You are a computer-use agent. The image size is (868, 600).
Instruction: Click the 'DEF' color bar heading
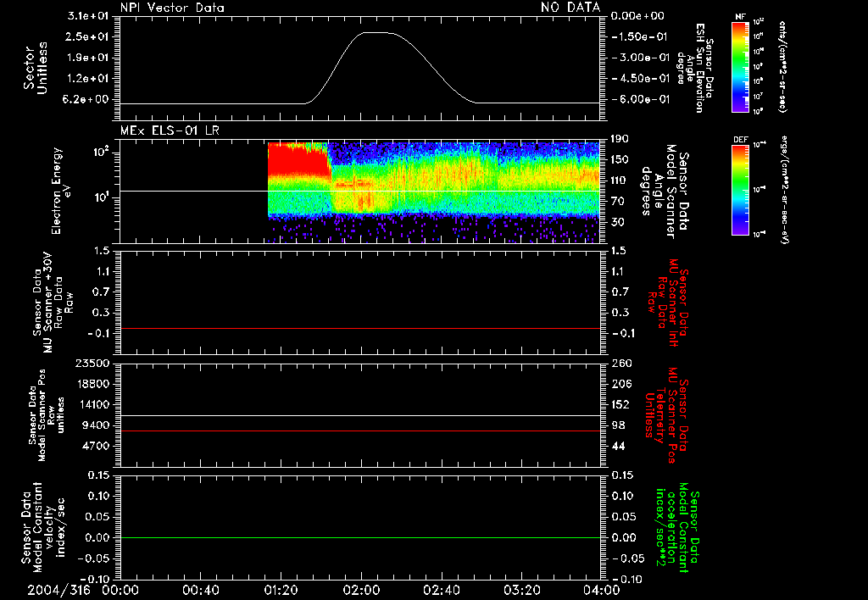point(740,140)
